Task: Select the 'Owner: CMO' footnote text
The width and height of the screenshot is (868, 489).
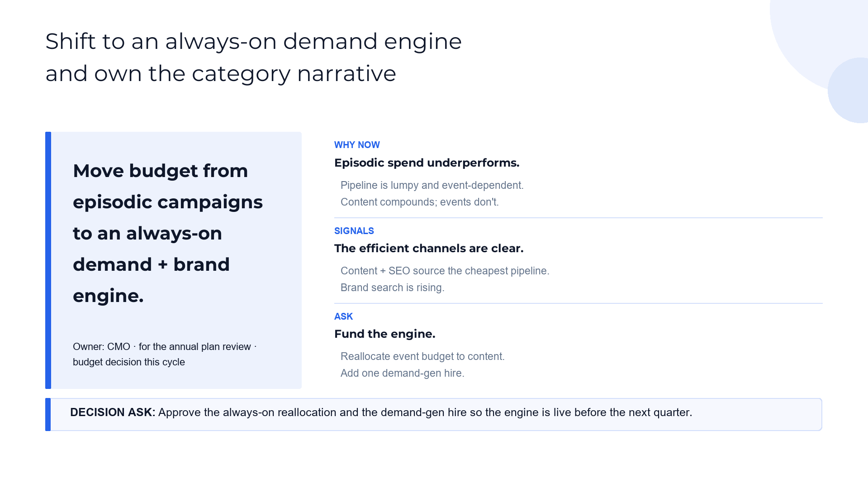Action: pyautogui.click(x=165, y=354)
